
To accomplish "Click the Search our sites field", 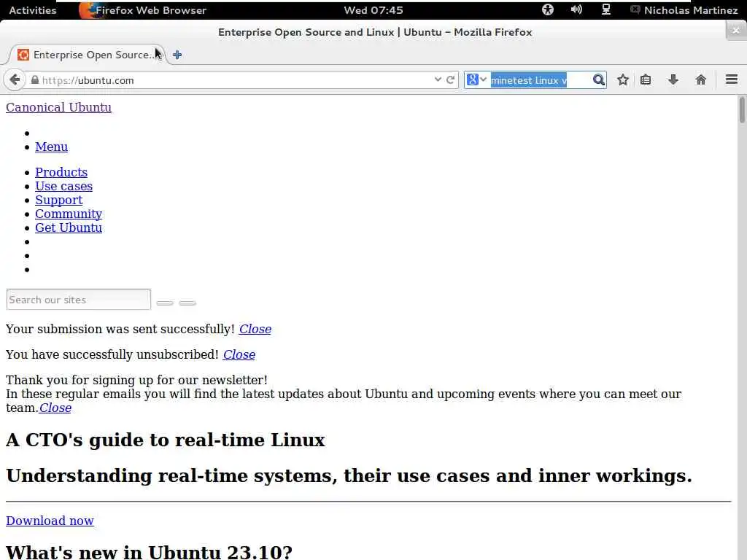I will coord(79,300).
